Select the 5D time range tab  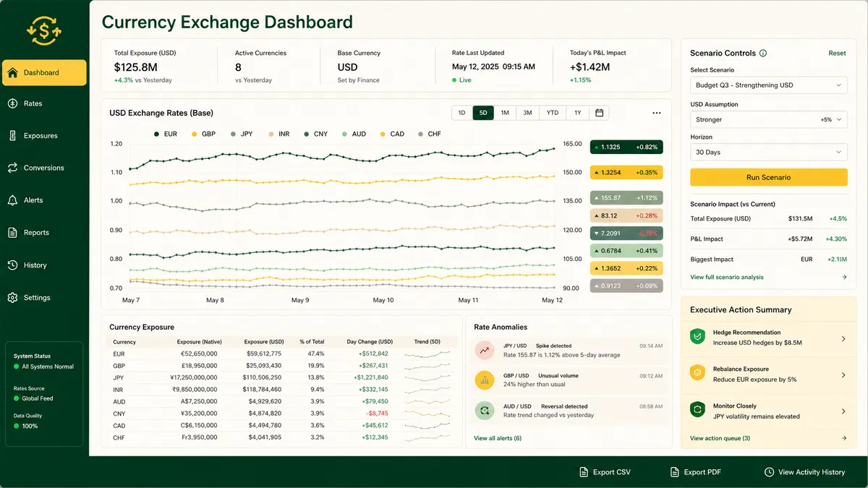coord(483,113)
